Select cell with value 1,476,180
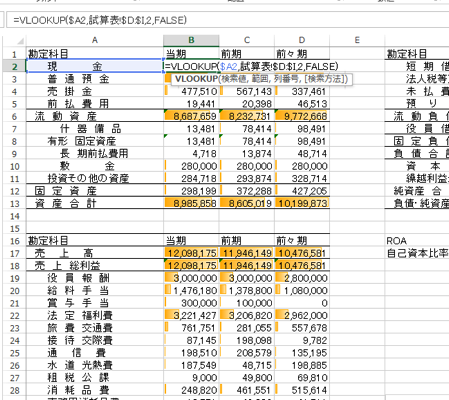449x400 pixels. pos(191,291)
